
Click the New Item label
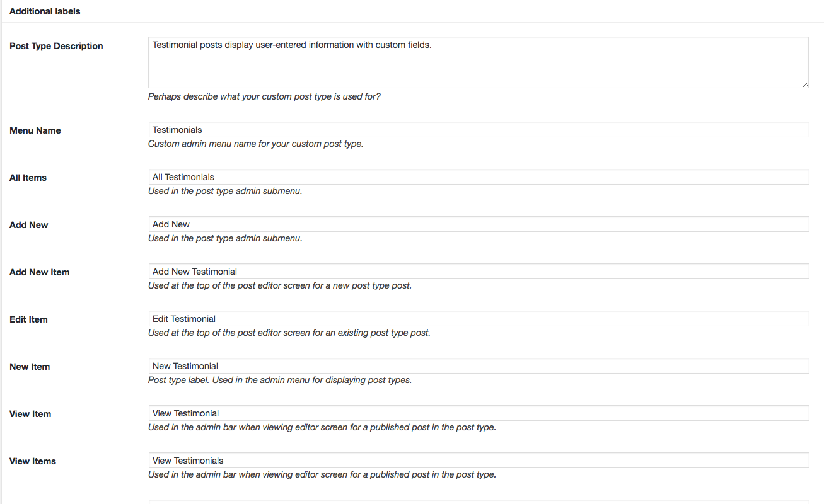(30, 367)
